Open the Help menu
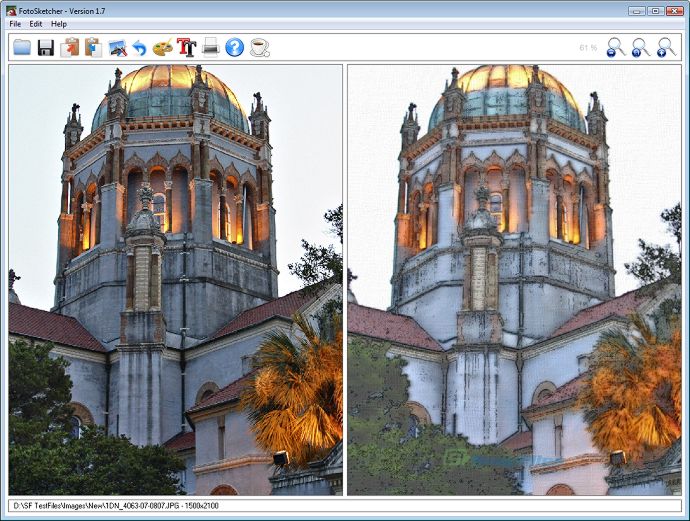This screenshot has width=690, height=521. click(x=59, y=23)
